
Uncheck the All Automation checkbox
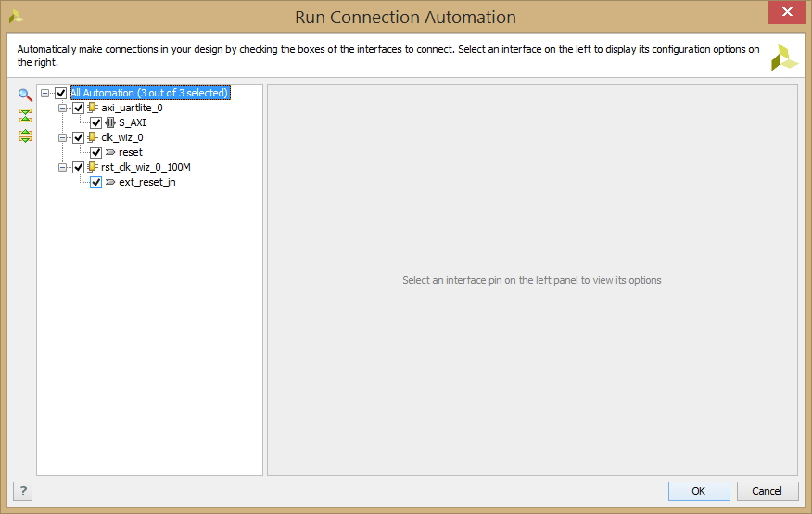(61, 94)
